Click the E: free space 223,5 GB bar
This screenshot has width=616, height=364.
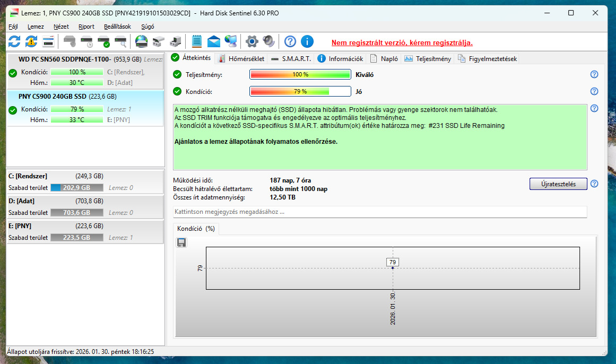[76, 238]
